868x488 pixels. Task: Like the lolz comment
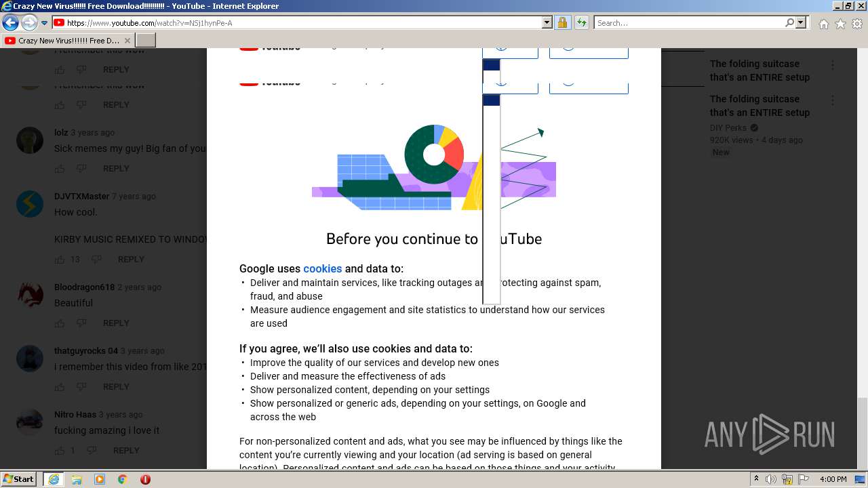tap(60, 169)
